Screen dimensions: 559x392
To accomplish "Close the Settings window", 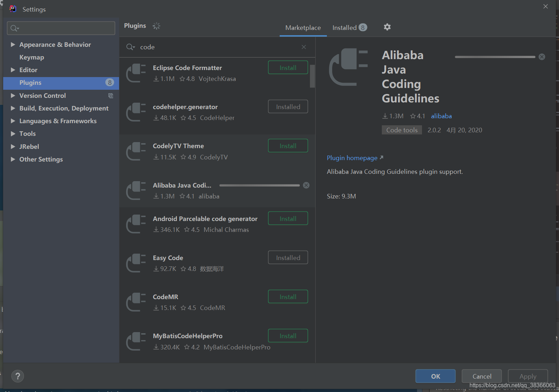I will click(x=546, y=6).
